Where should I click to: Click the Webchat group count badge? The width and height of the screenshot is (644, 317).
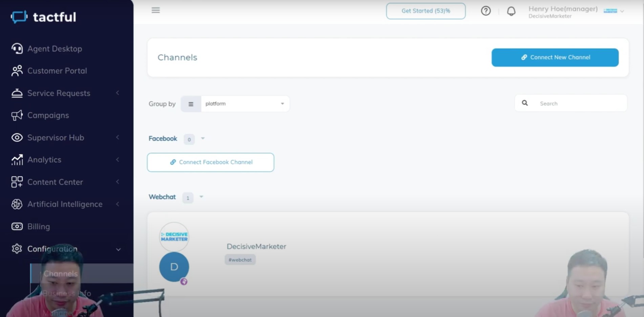tap(188, 198)
